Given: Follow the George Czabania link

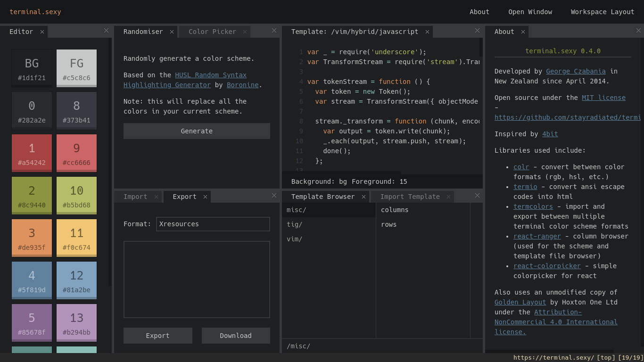Looking at the screenshot, I should [x=576, y=71].
